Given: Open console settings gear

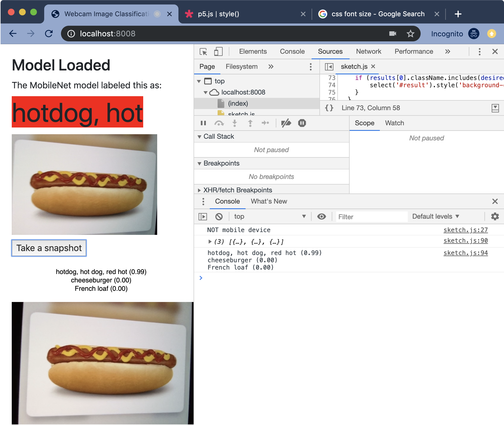Looking at the screenshot, I should tap(495, 216).
